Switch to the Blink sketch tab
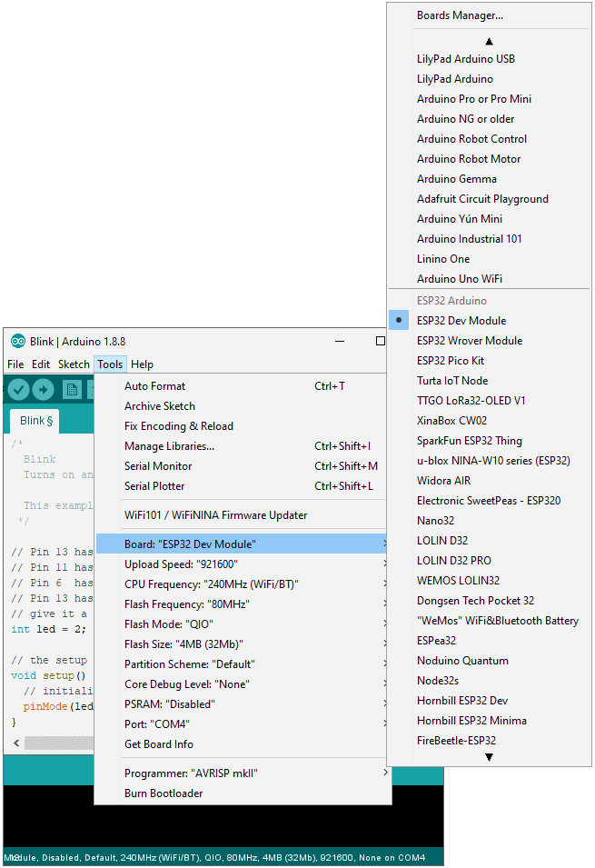Screen dimensions: 595x868 [35, 421]
